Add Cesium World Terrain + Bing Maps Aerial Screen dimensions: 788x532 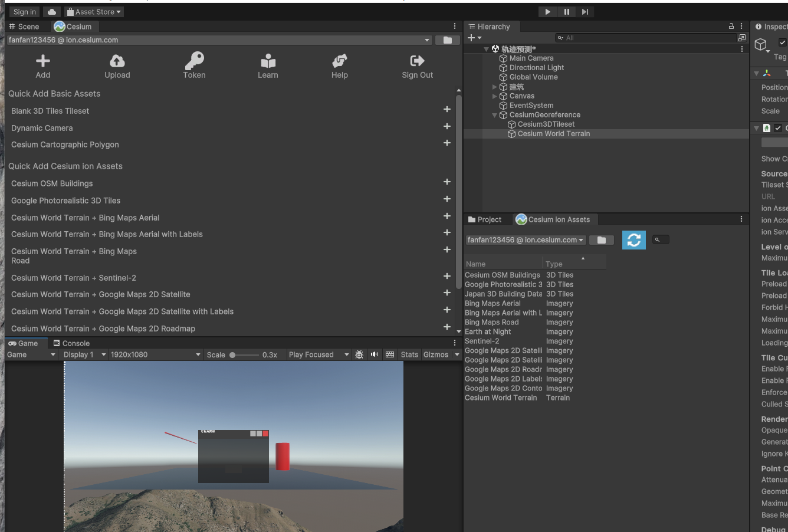pyautogui.click(x=447, y=216)
